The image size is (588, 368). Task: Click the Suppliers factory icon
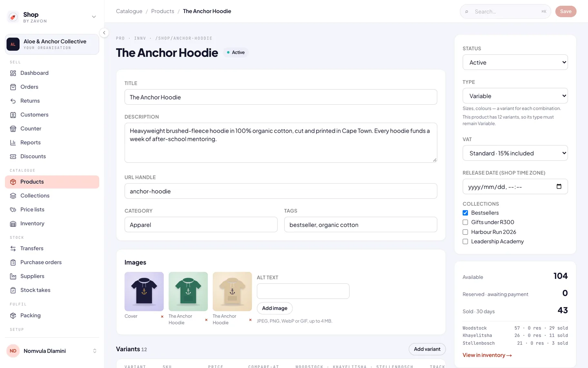pyautogui.click(x=13, y=276)
